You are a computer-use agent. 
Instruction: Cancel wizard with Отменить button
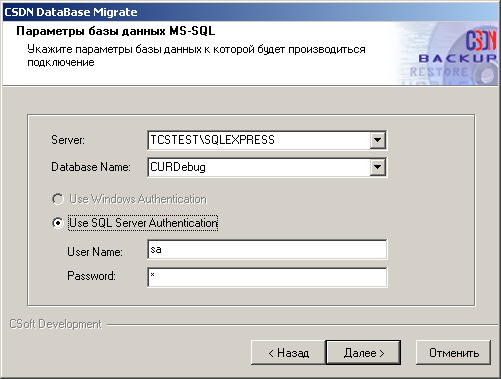(x=454, y=353)
